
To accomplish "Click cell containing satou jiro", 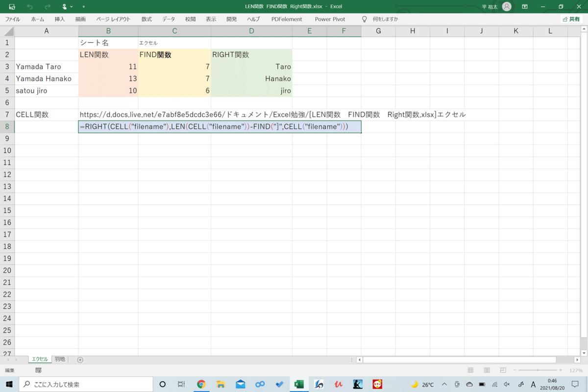I will [46, 91].
